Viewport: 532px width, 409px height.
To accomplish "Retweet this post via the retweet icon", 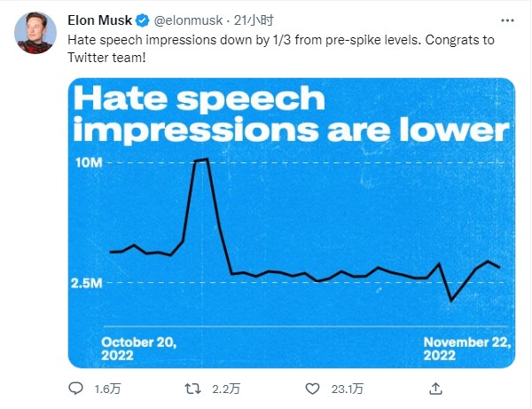I will pos(192,389).
